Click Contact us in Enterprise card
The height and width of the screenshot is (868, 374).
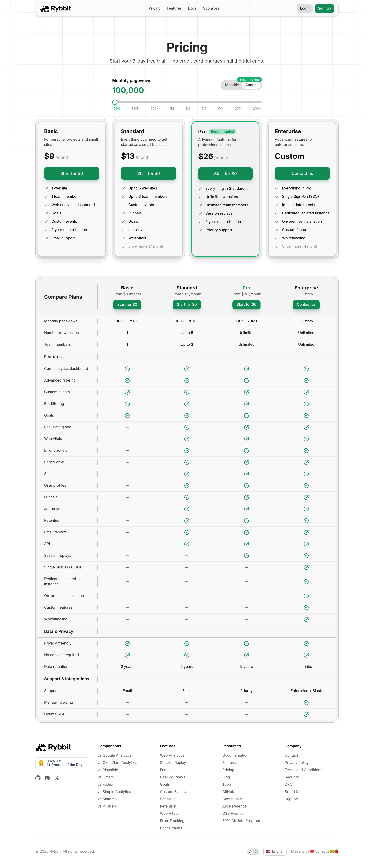(302, 174)
